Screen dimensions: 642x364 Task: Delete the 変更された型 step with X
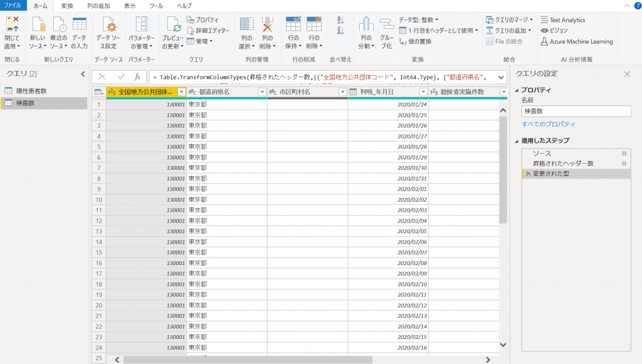click(528, 174)
